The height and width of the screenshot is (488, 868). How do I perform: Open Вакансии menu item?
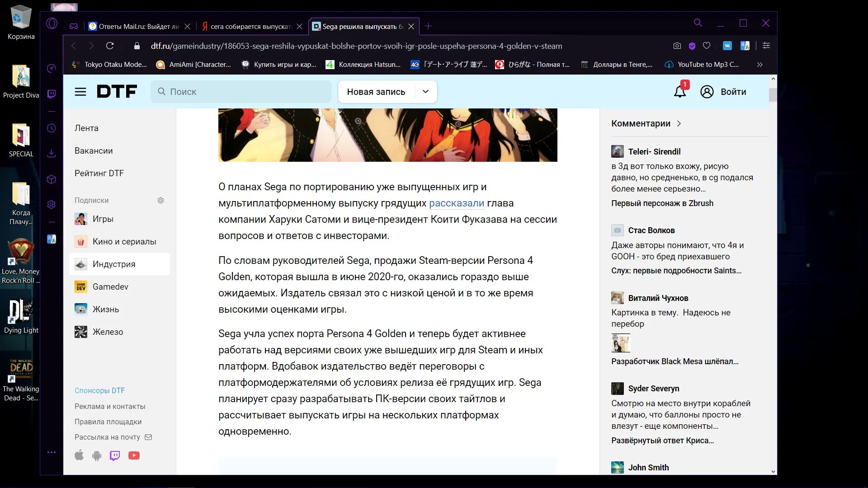tap(94, 151)
